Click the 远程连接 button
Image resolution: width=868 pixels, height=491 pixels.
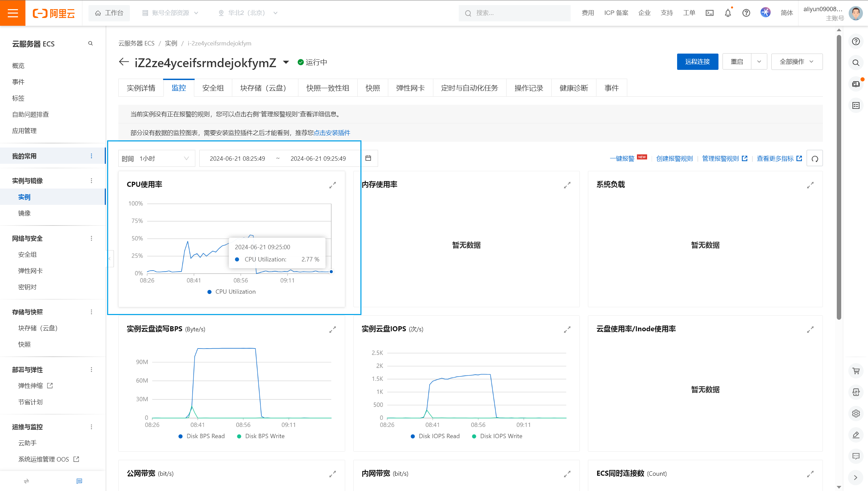pos(697,62)
